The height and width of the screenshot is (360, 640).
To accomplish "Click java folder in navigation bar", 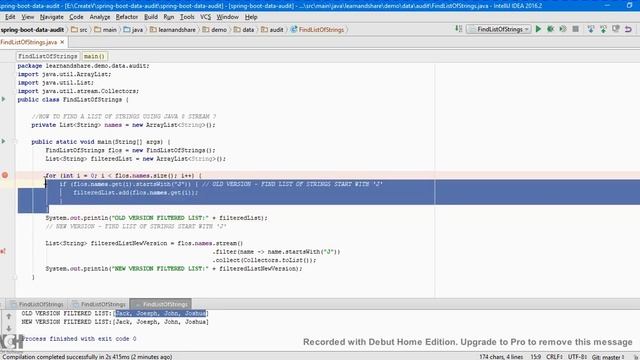I will pos(133,29).
